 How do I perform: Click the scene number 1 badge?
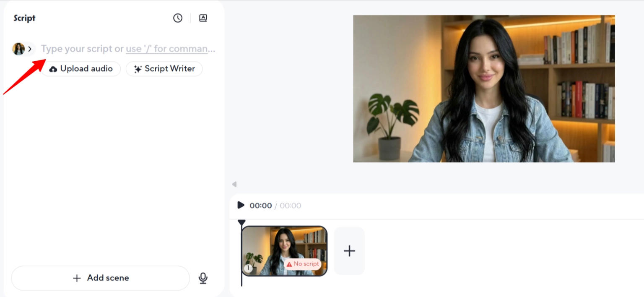coord(248,268)
